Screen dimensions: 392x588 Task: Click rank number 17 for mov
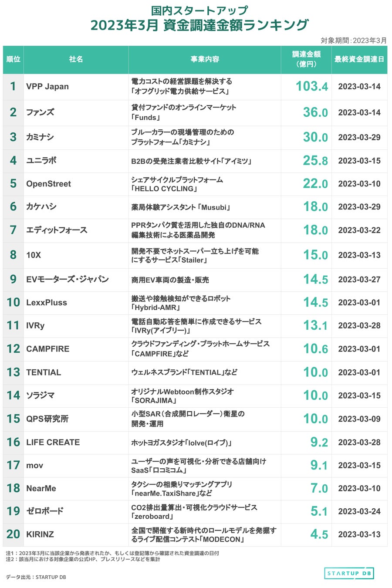point(13,465)
